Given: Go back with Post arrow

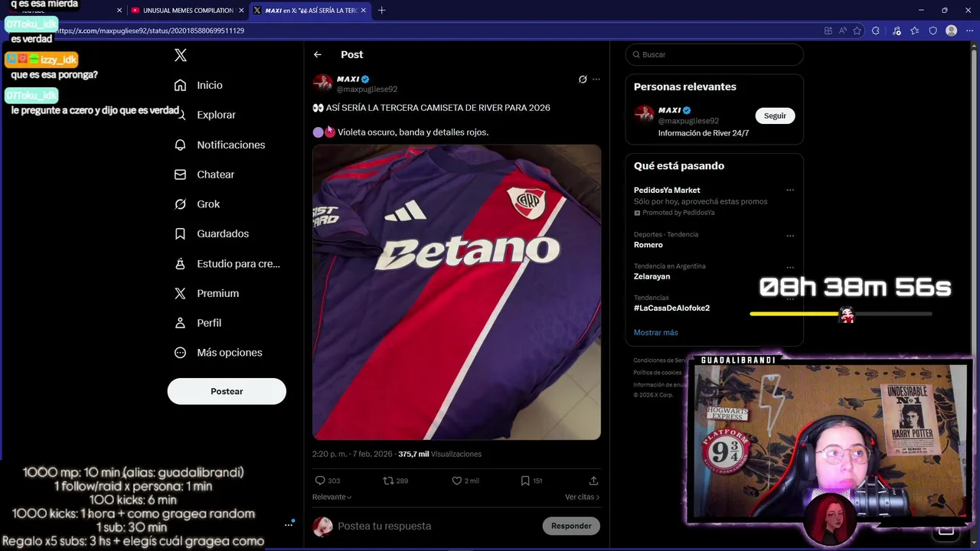Looking at the screenshot, I should [x=318, y=54].
